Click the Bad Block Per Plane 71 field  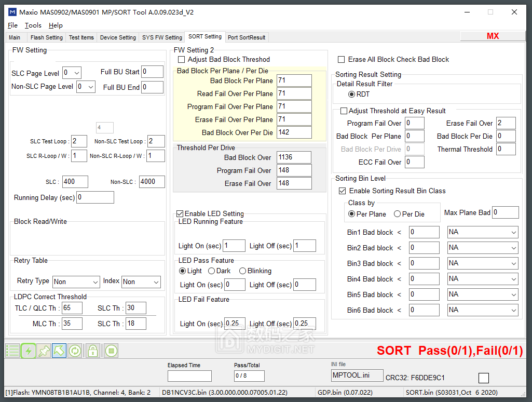[x=294, y=81]
